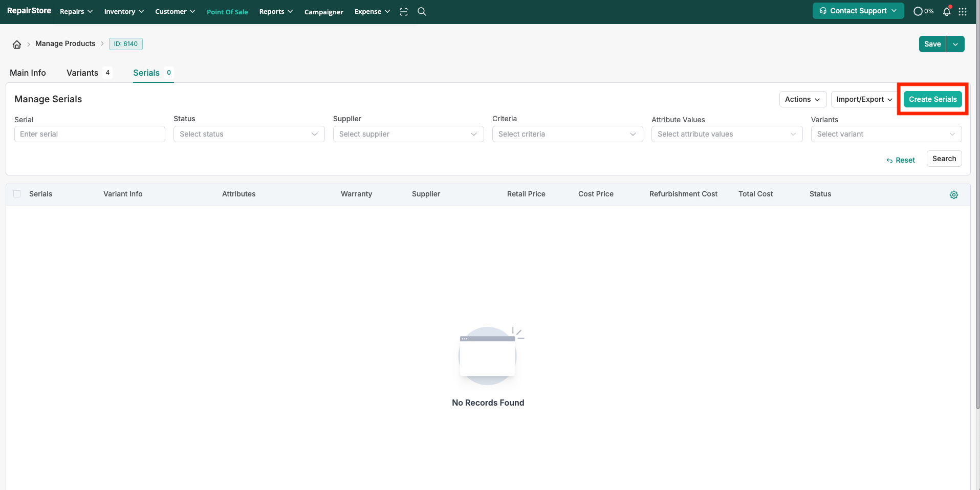The height and width of the screenshot is (490, 980).
Task: Open the notifications bell
Action: click(946, 11)
